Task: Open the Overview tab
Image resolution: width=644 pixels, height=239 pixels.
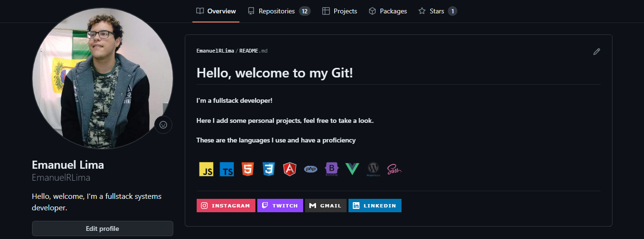Action: click(216, 11)
